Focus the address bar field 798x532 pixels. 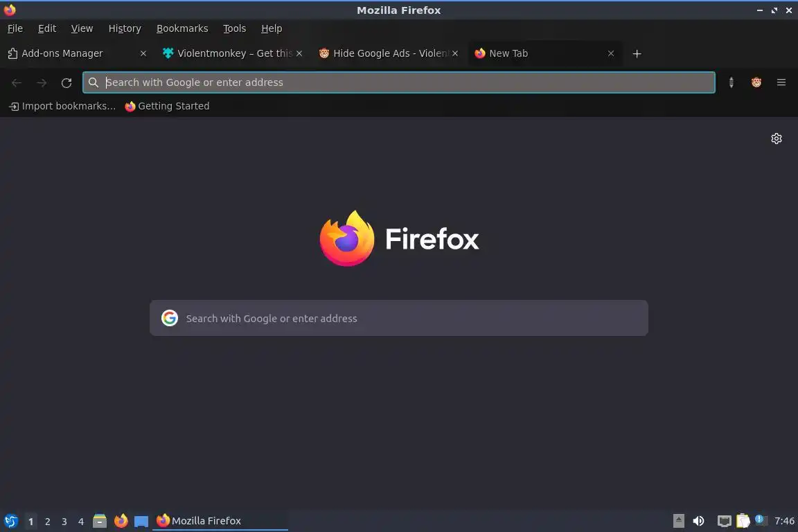coord(398,82)
